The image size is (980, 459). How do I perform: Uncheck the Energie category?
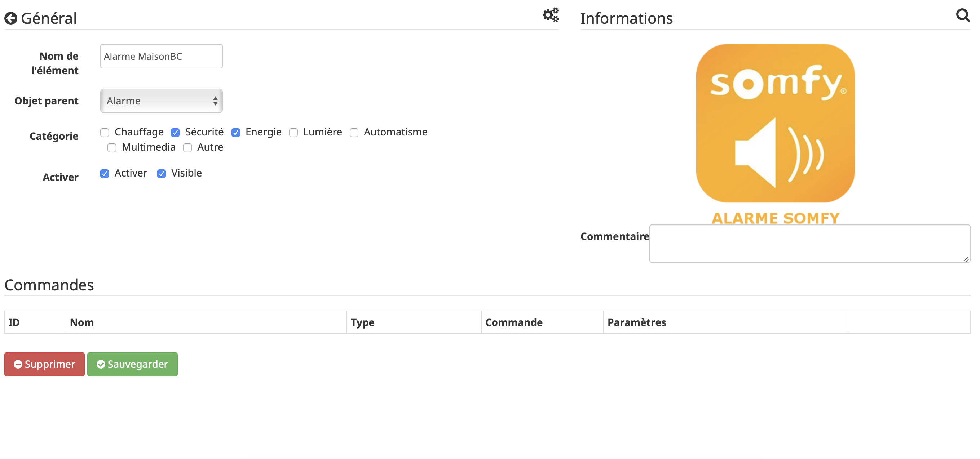235,132
